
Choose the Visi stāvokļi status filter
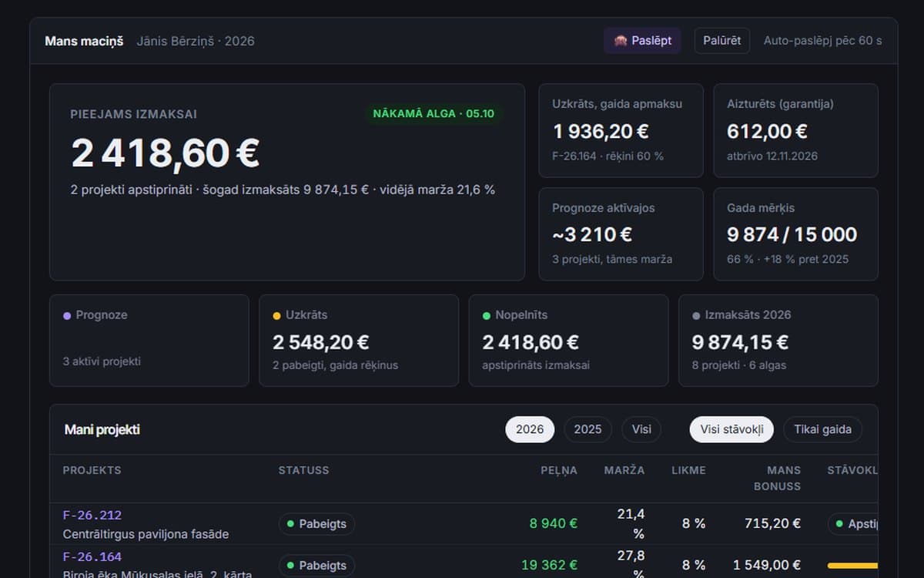[731, 429]
